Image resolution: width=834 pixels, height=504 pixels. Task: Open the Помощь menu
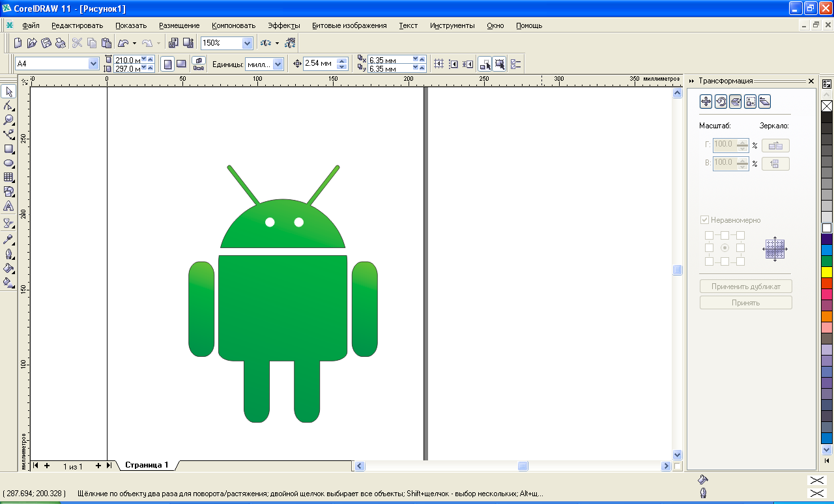click(529, 25)
